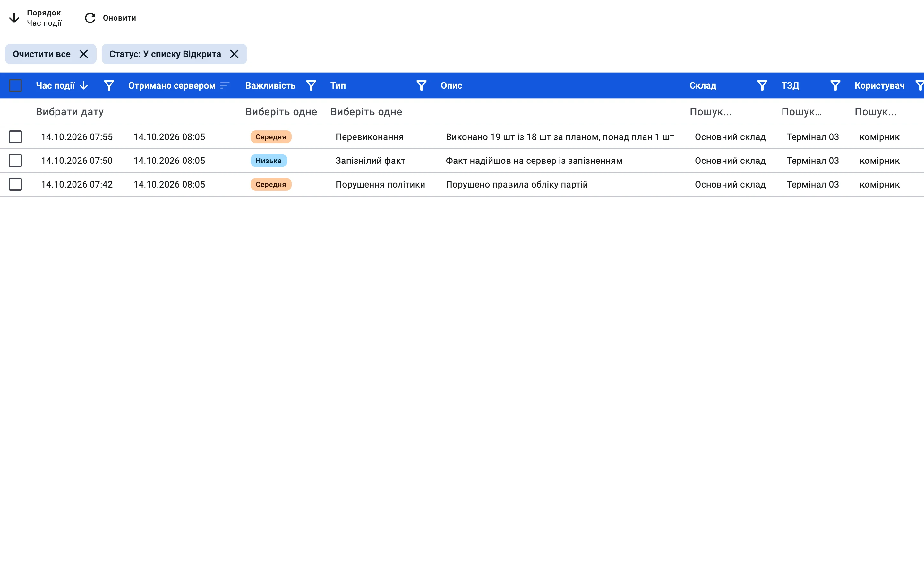The width and height of the screenshot is (924, 578).
Task: Open filter icon for Важливість column
Action: point(311,86)
